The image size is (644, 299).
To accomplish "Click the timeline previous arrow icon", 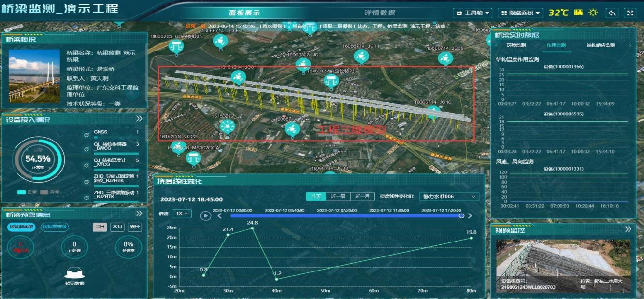I will click(219, 216).
